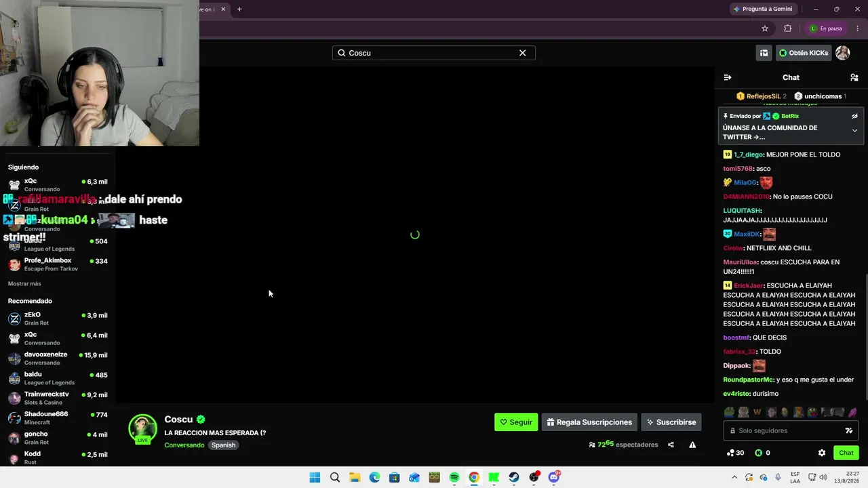Image resolution: width=868 pixels, height=488 pixels.
Task: Click the Conversando category link
Action: click(184, 445)
